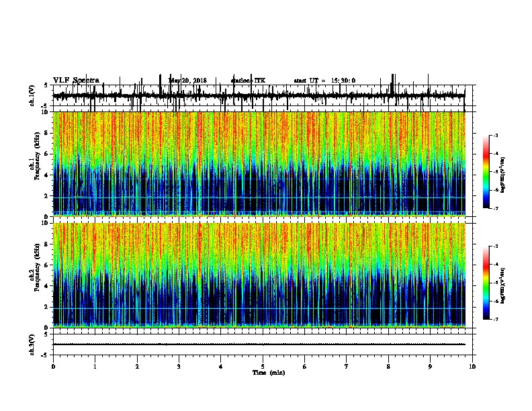
Task: Click the ch.1 "Frequency (kHz)" axis label
Action: click(x=37, y=156)
